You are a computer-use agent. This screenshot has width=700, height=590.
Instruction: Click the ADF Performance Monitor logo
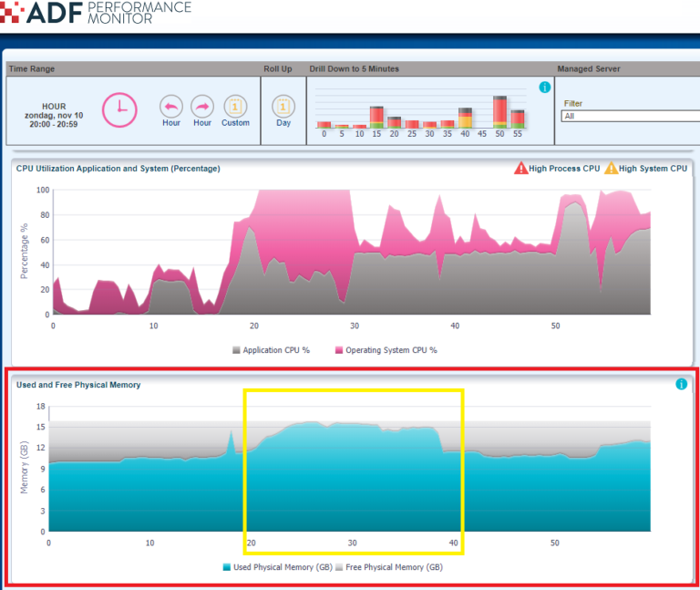[96, 13]
